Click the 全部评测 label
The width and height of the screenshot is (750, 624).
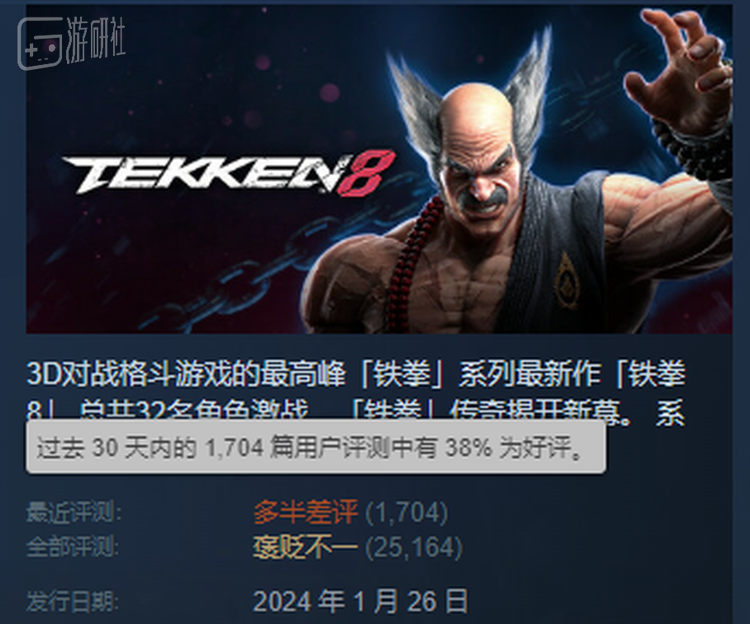point(72,547)
